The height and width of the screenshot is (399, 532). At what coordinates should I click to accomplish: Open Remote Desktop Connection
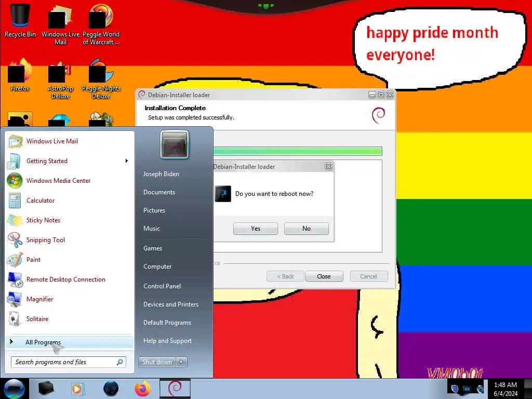click(70, 279)
